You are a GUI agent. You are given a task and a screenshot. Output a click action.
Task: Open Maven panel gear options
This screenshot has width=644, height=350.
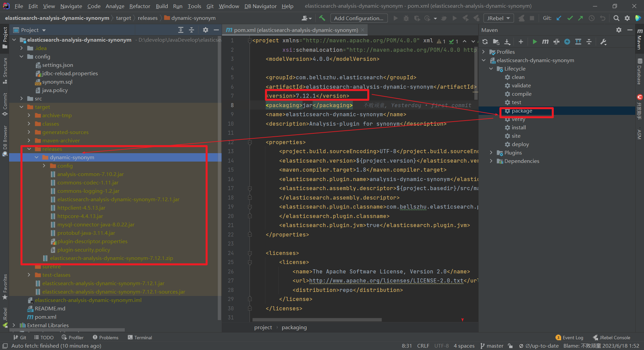click(619, 30)
